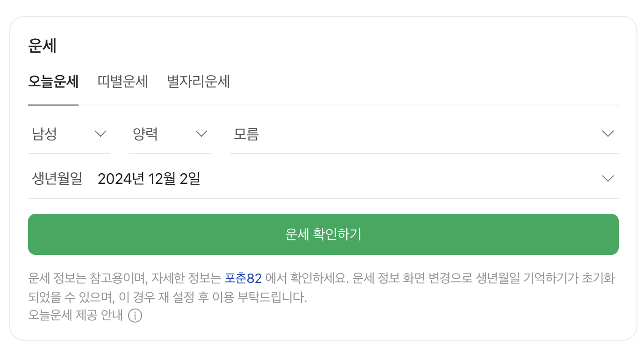Click the date text 2024년 12월 2일
The width and height of the screenshot is (644, 351).
pyautogui.click(x=149, y=178)
